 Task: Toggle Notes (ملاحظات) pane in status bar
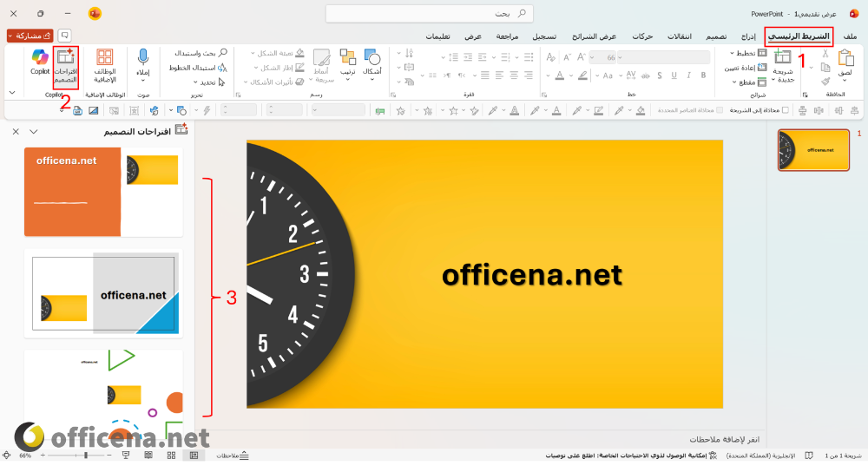233,456
